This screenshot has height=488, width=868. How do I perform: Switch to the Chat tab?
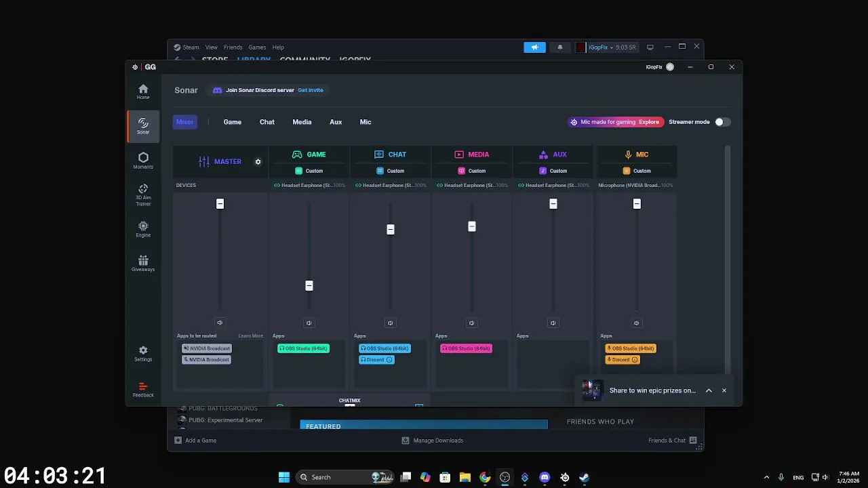pos(267,122)
